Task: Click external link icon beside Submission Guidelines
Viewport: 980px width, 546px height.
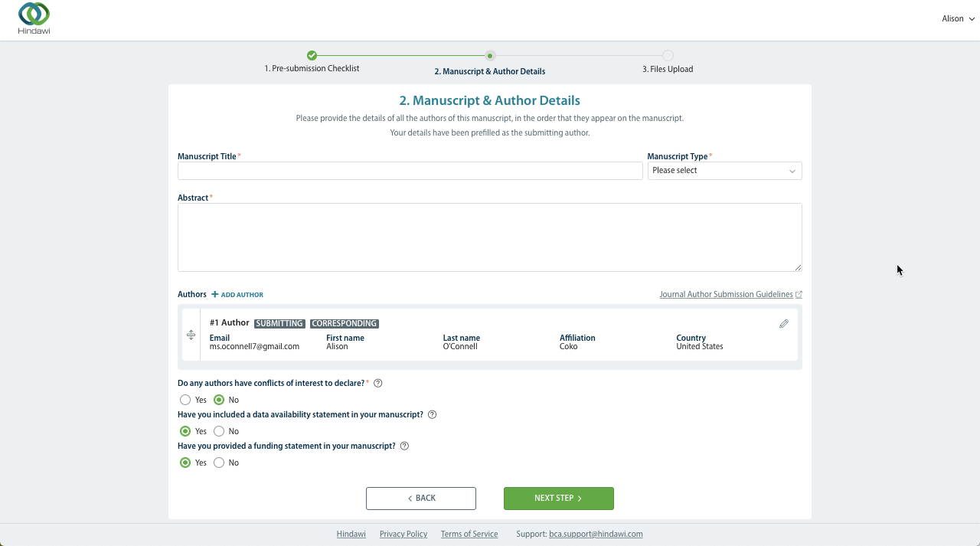Action: coord(799,294)
